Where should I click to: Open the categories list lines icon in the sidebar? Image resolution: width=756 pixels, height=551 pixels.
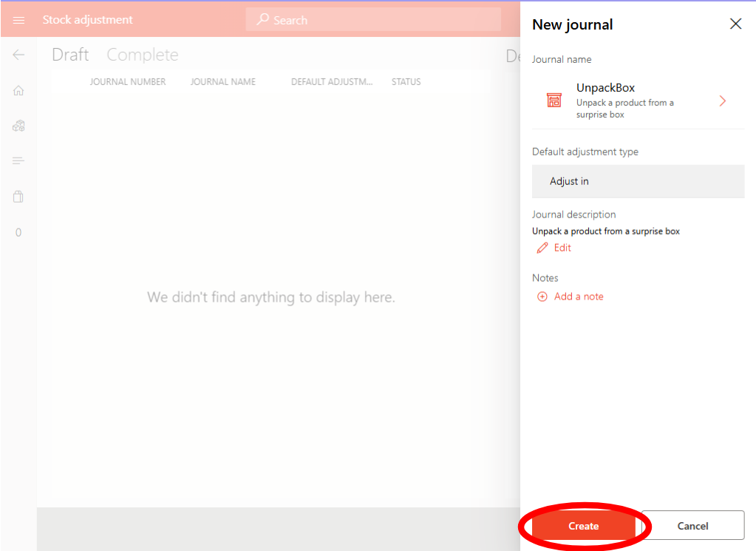tap(19, 161)
